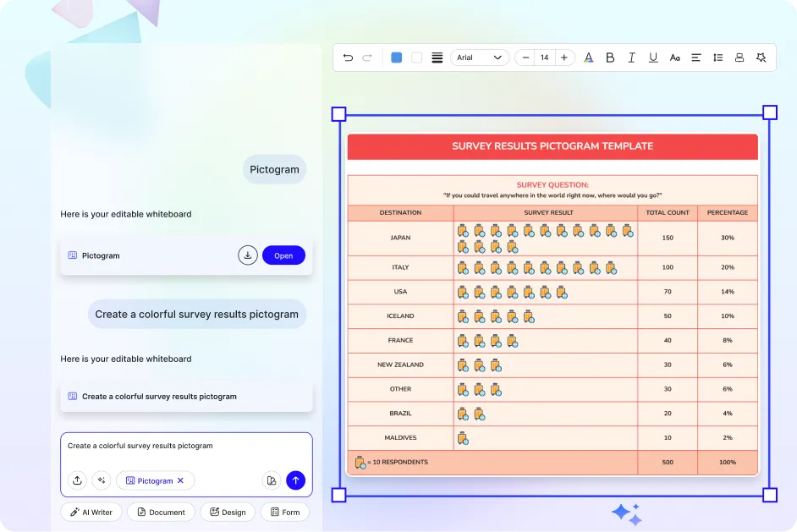The height and width of the screenshot is (532, 797).
Task: Click the pin/magic icon at toolbar end
Action: click(761, 58)
